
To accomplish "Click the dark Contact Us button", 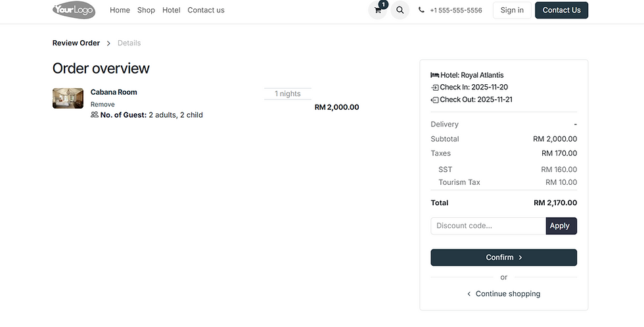I will pos(561,11).
